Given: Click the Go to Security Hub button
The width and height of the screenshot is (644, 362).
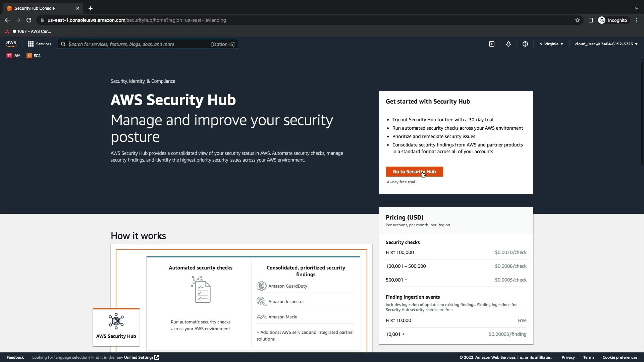Looking at the screenshot, I should click(414, 172).
